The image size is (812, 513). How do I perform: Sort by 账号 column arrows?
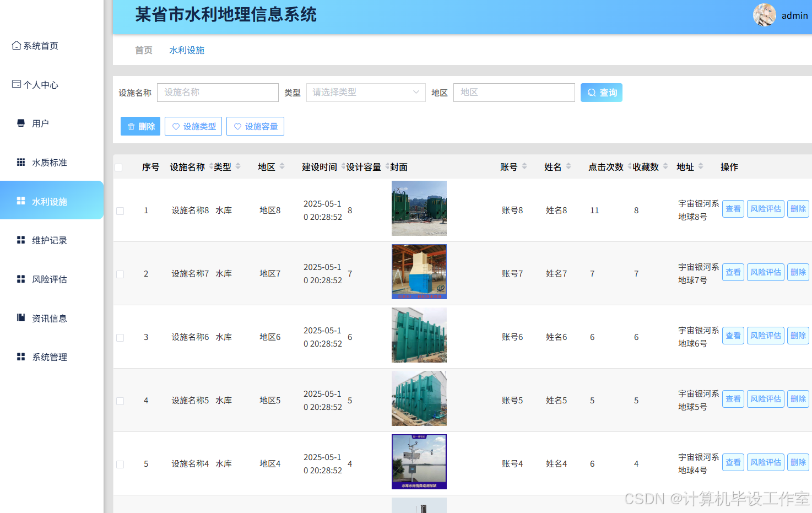[524, 166]
